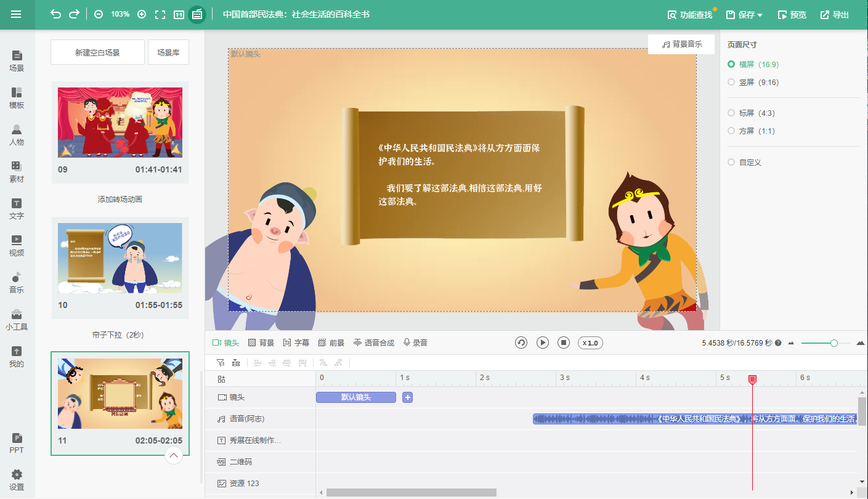This screenshot has height=499, width=868.
Task: Toggle the keyboard shortcuts icon
Action: 197,14
